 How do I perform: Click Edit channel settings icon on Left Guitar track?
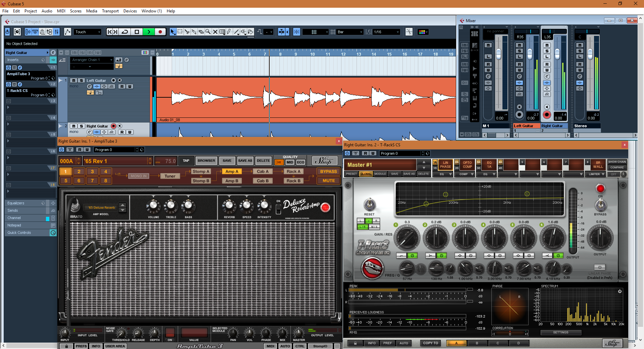(x=90, y=86)
